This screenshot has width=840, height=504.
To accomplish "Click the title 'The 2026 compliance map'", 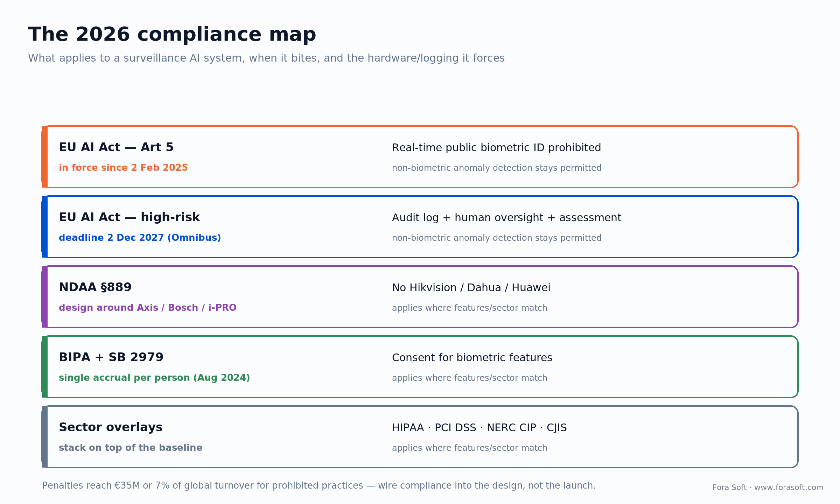I will click(x=172, y=35).
